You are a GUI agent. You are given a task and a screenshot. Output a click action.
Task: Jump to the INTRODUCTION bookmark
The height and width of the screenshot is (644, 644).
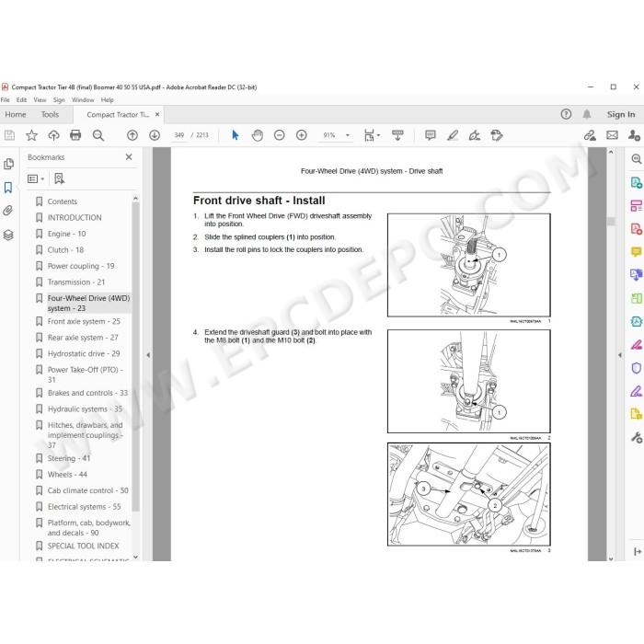click(75, 218)
